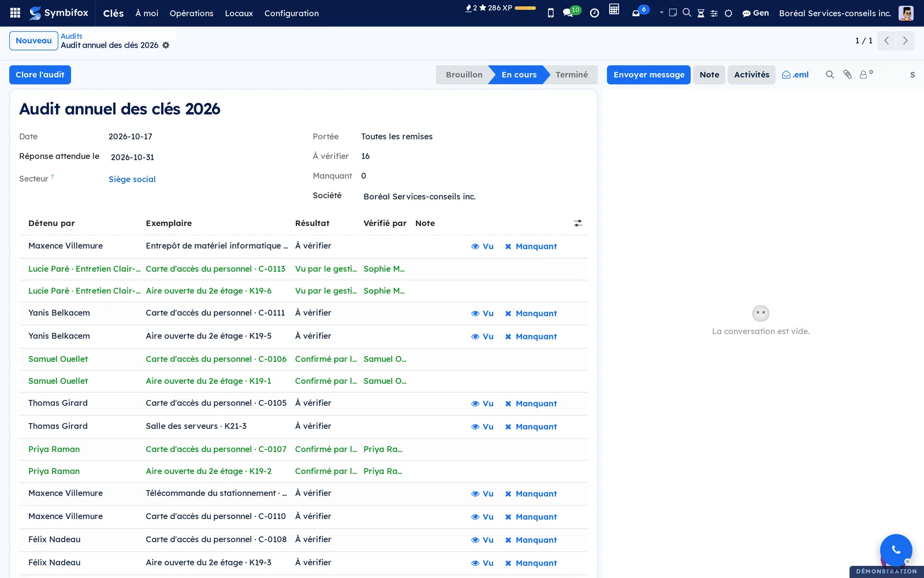Expand the small caret in top bar
Viewport: 924px width, 578px height.
[x=661, y=12]
